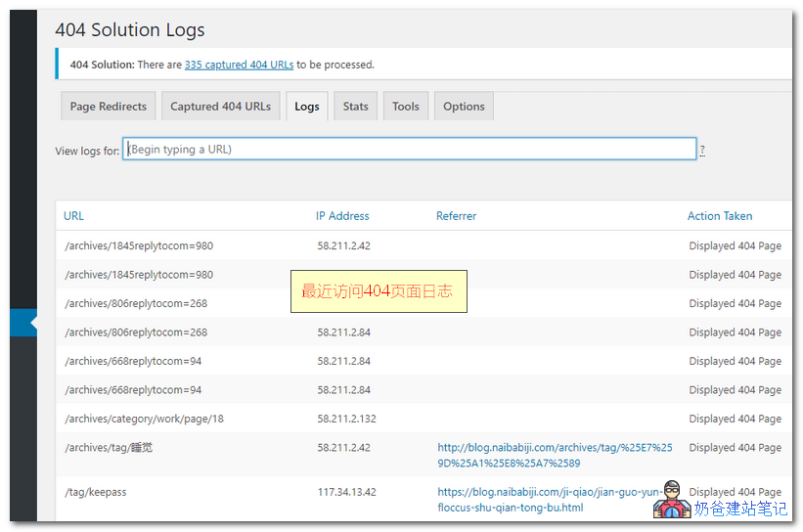The width and height of the screenshot is (803, 532).
Task: Open the Page Redirects tab
Action: coord(108,107)
